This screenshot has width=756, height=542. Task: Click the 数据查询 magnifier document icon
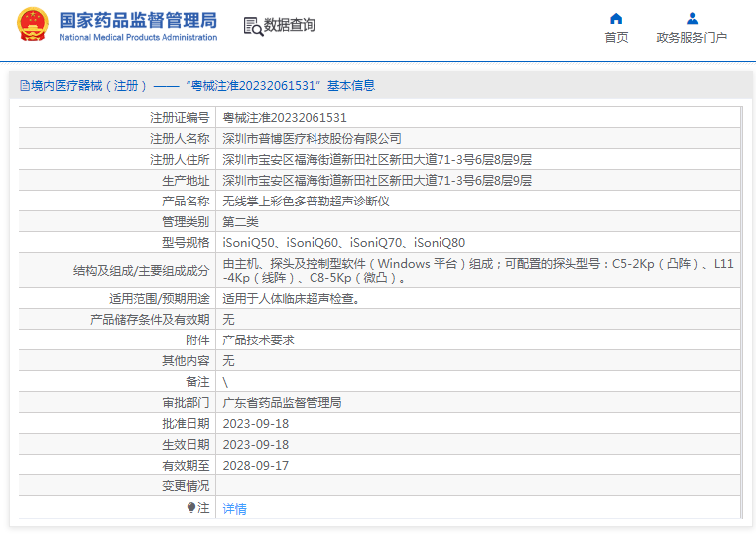[x=252, y=26]
